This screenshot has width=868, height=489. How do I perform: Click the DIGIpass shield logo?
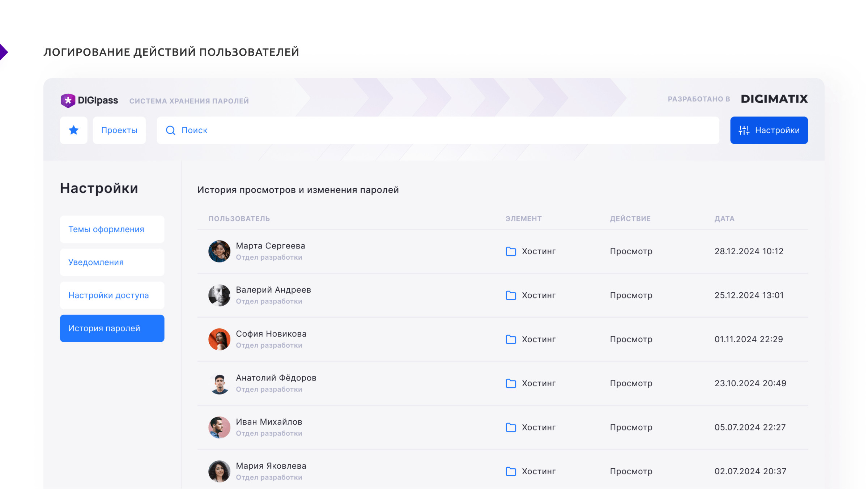click(x=68, y=101)
